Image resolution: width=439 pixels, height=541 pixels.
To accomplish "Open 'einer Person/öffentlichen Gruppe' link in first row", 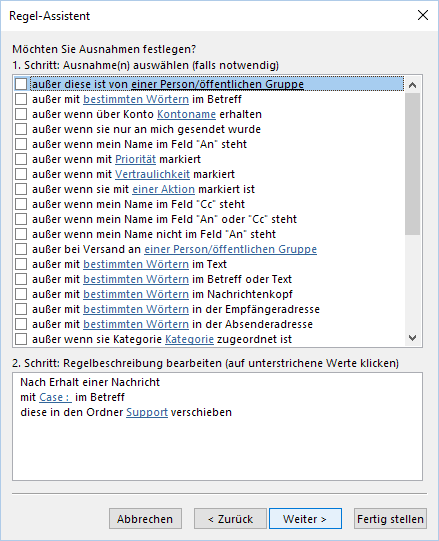I will click(217, 84).
